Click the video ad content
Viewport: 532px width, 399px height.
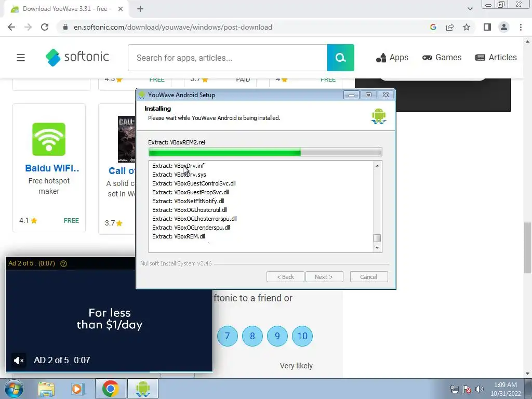point(109,319)
